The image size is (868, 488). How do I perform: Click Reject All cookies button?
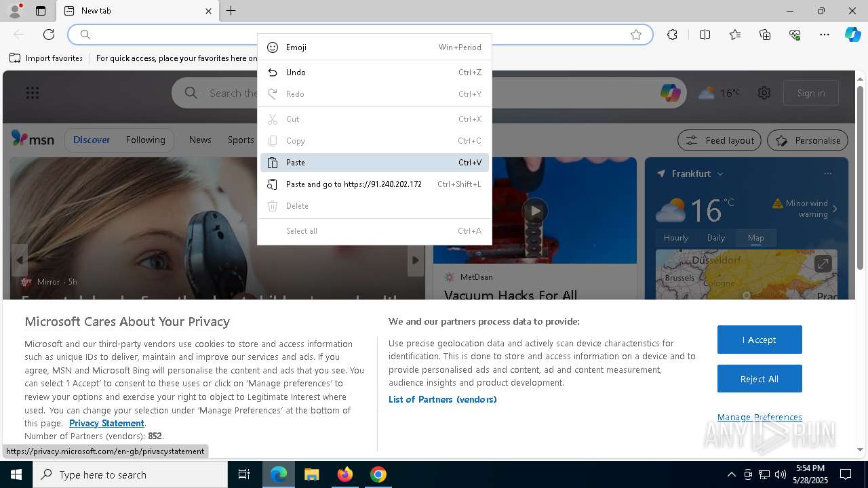[x=759, y=379]
